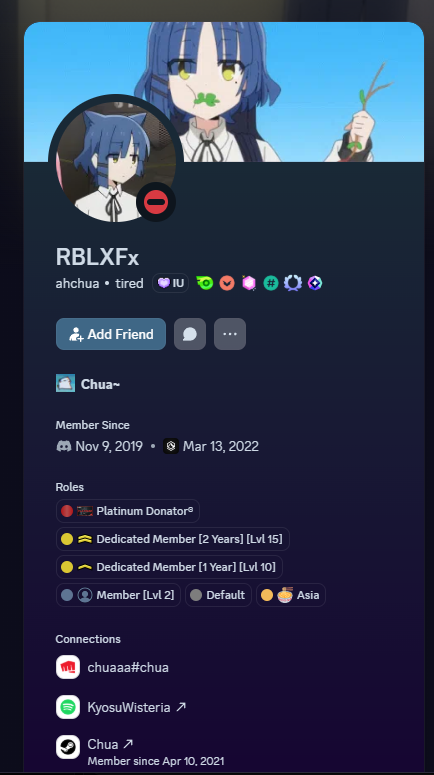Image resolution: width=434 pixels, height=775 pixels.
Task: Click the Platinum Donator role chip
Action: (128, 511)
